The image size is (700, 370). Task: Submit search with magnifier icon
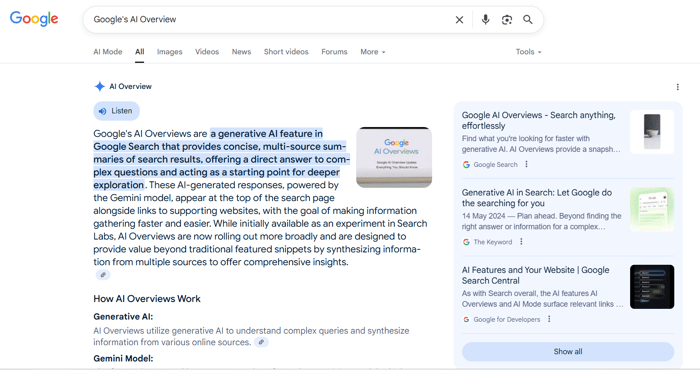tap(528, 20)
